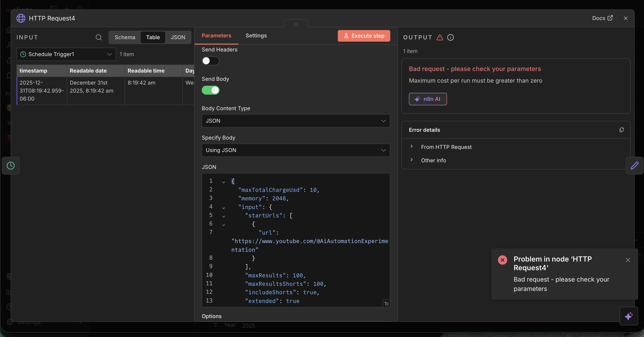Click the sparkle AI assistant icon bottom right

tap(628, 316)
